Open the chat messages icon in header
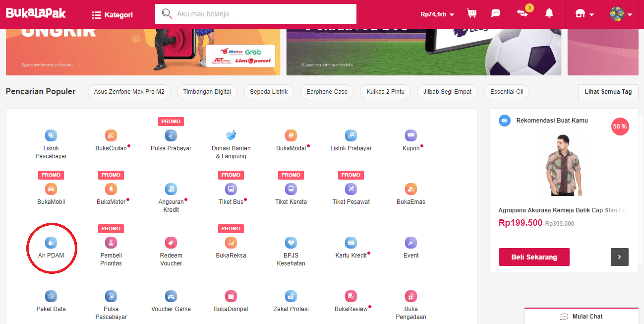This screenshot has height=324, width=644. point(496,14)
